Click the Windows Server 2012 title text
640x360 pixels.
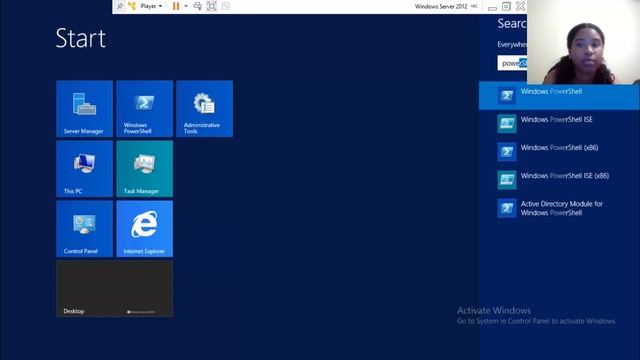tap(441, 7)
